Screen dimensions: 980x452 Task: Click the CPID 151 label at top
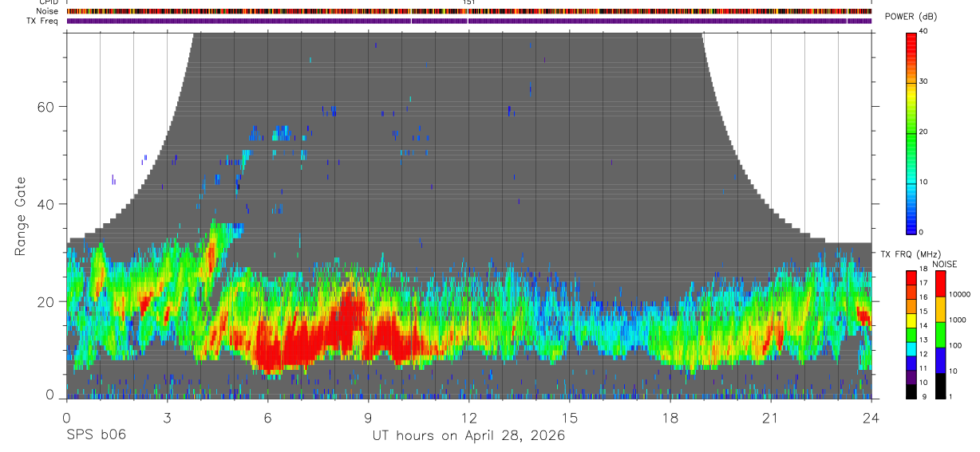pos(468,2)
